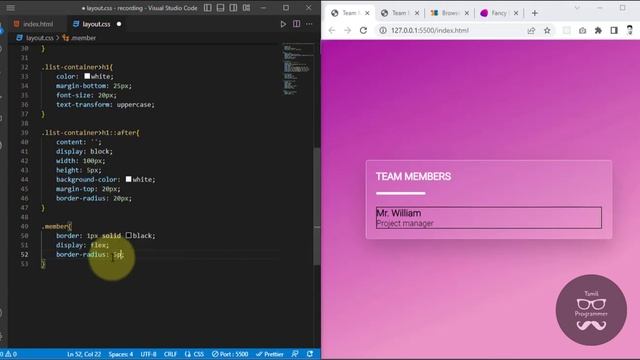Go forward in browser
640x360 pixels.
(347, 30)
